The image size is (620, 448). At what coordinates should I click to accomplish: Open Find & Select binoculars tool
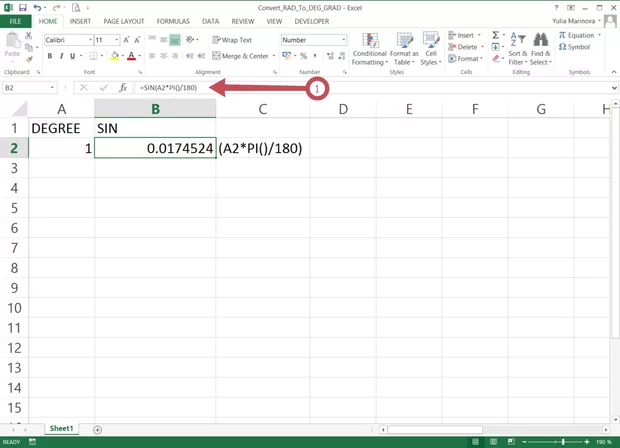tap(541, 50)
